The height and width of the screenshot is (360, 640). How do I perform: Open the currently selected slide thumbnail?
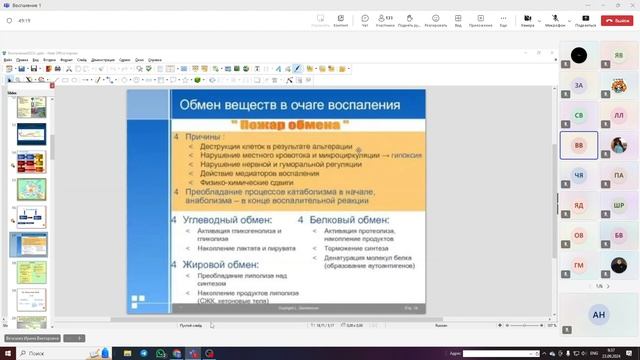29,244
